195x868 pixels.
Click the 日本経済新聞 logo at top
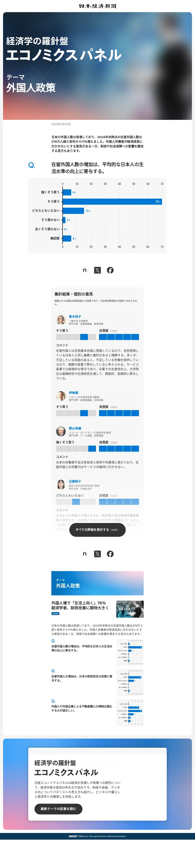(97, 6)
